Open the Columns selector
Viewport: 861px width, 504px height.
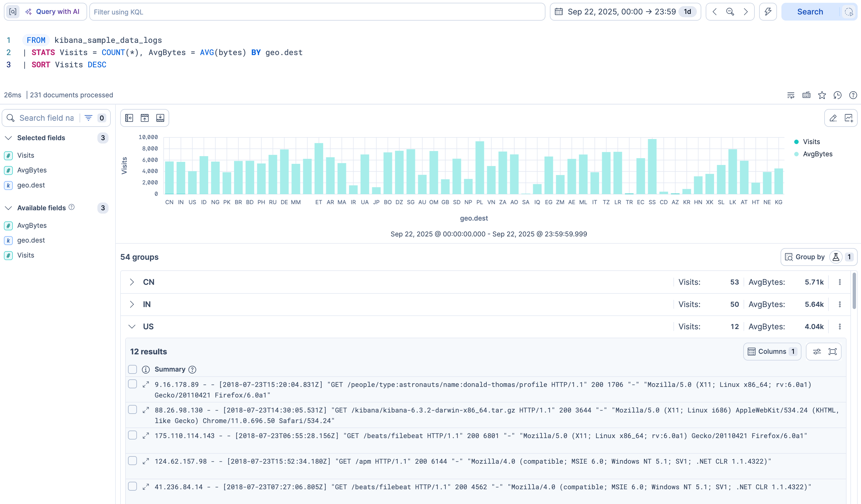pos(772,352)
